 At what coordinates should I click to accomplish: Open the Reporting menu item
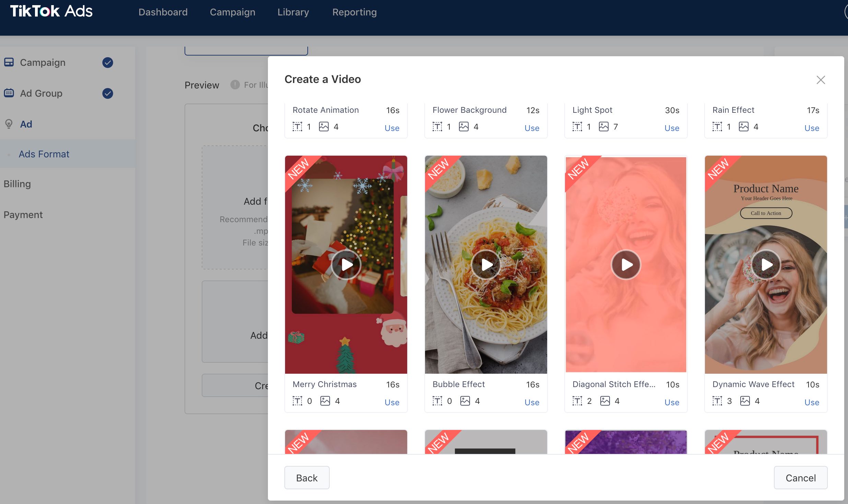(354, 12)
